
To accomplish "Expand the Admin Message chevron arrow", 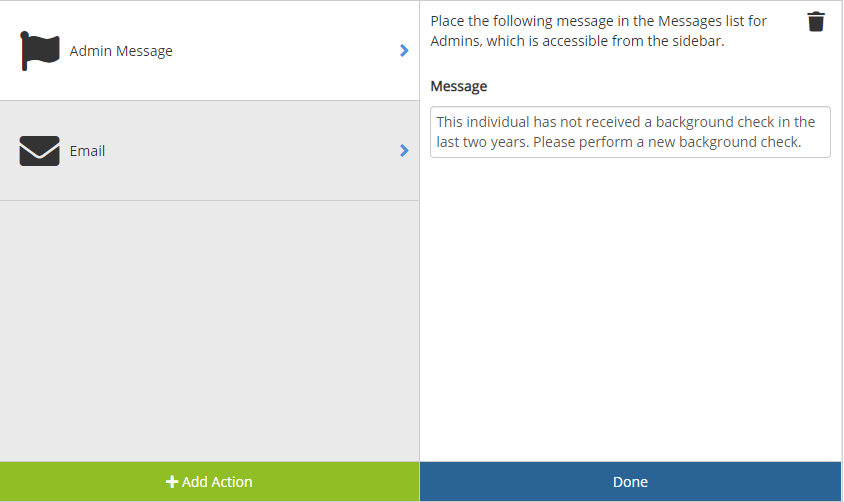I will (404, 50).
